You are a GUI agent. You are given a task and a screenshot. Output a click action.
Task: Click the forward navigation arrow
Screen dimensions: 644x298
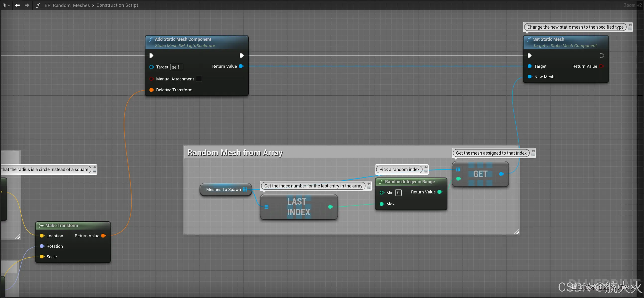coord(27,5)
